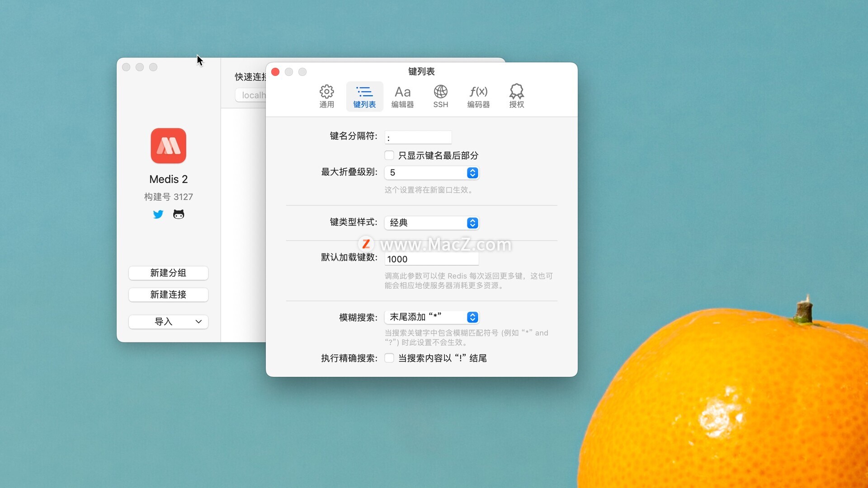Image resolution: width=868 pixels, height=488 pixels.
Task: Click the 构建号 3127 build text
Action: [x=168, y=197]
